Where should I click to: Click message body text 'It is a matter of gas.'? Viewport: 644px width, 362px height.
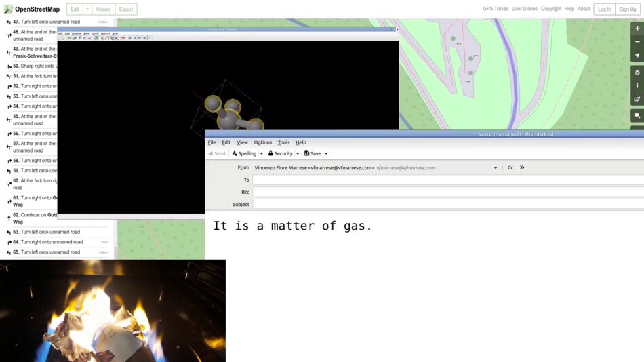tap(292, 226)
